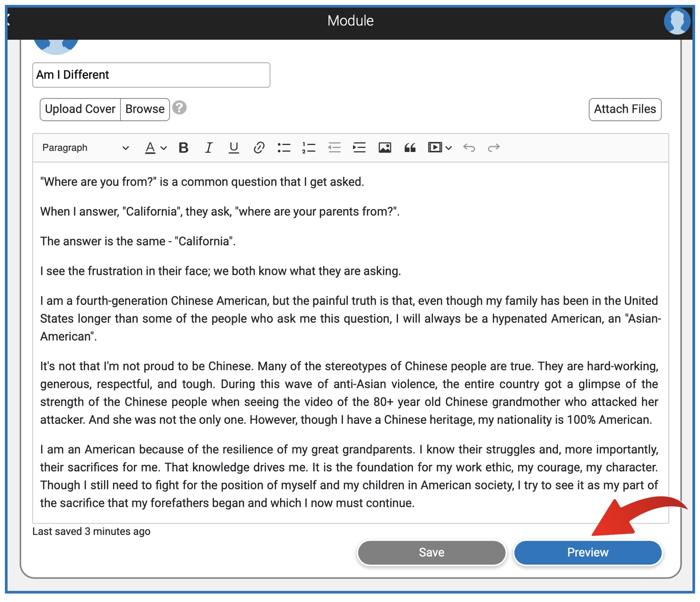The height and width of the screenshot is (602, 700).
Task: Insert a hyperlink using the link icon
Action: point(259,148)
